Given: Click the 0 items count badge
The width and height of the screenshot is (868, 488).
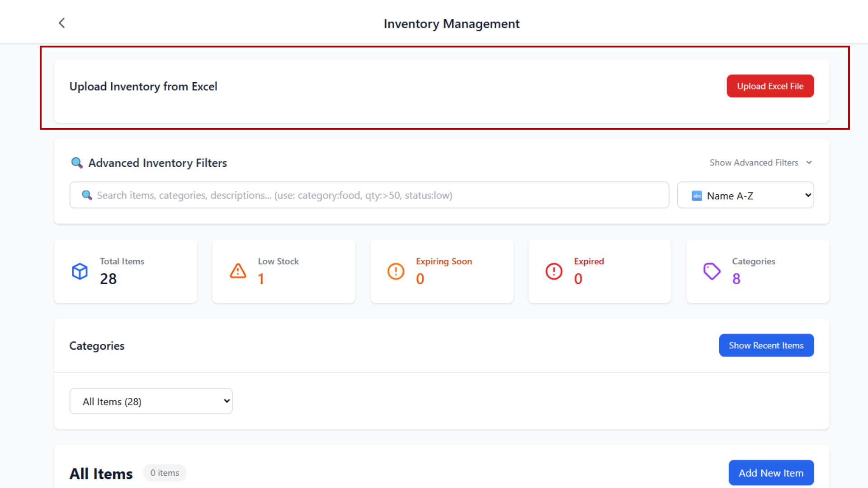Looking at the screenshot, I should click(165, 473).
